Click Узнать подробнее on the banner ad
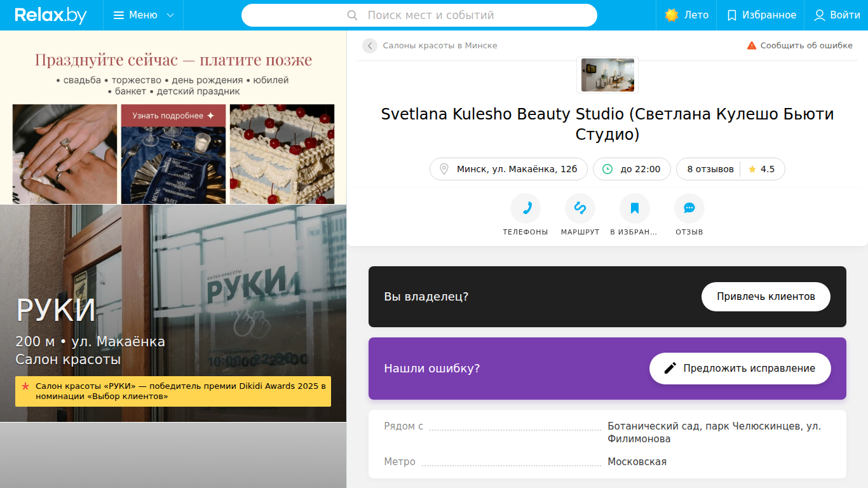The width and height of the screenshot is (868, 488). pyautogui.click(x=173, y=116)
